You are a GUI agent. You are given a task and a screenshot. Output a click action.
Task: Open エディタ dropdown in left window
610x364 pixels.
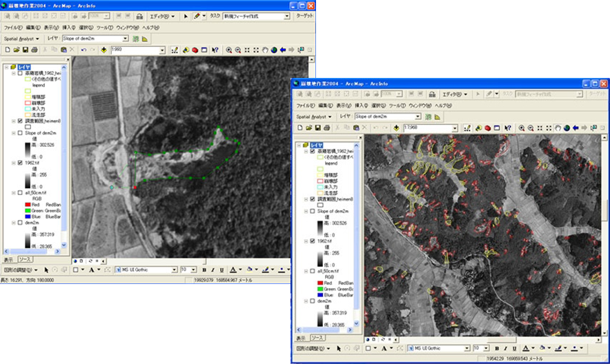tap(162, 16)
